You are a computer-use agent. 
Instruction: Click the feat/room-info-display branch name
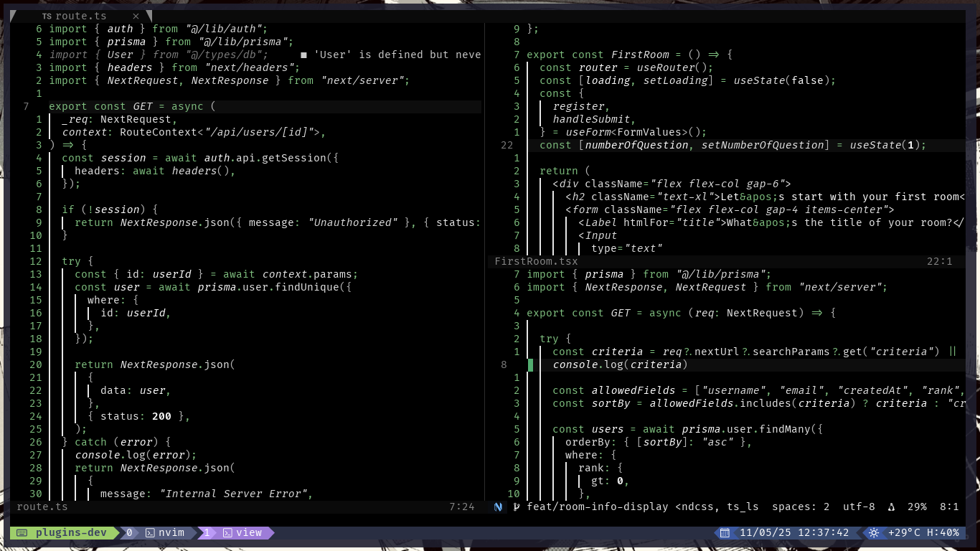(x=597, y=507)
